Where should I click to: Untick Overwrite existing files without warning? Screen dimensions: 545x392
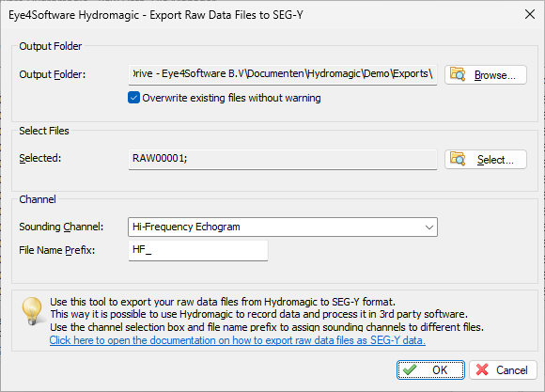(x=133, y=98)
